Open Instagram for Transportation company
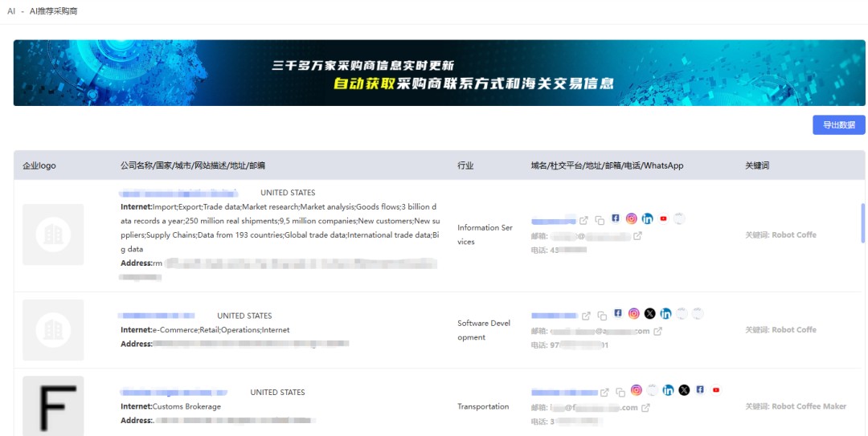The image size is (868, 436). [637, 390]
